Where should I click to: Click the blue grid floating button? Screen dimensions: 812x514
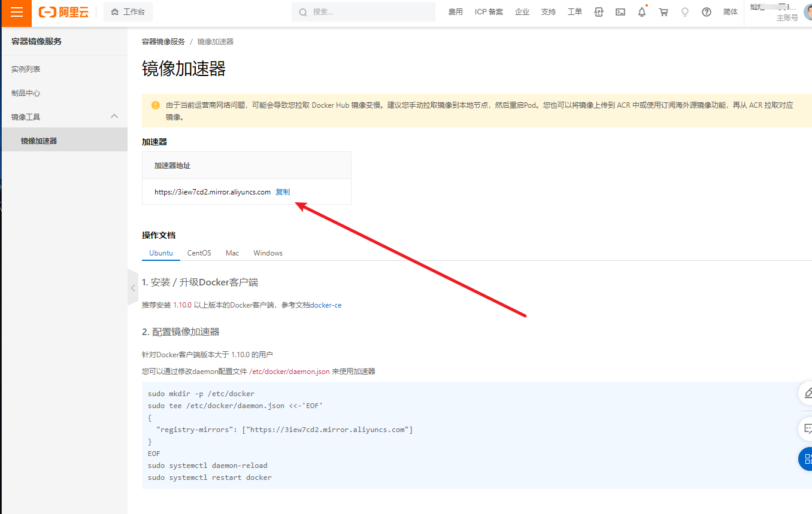click(807, 459)
